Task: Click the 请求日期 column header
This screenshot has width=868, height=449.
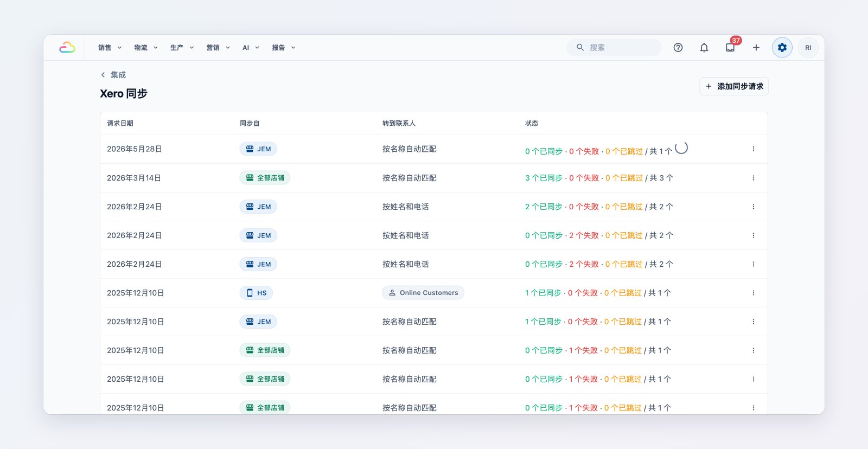Action: tap(120, 124)
